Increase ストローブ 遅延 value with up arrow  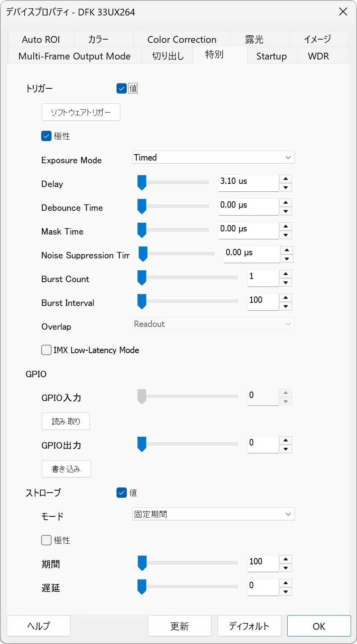(286, 583)
